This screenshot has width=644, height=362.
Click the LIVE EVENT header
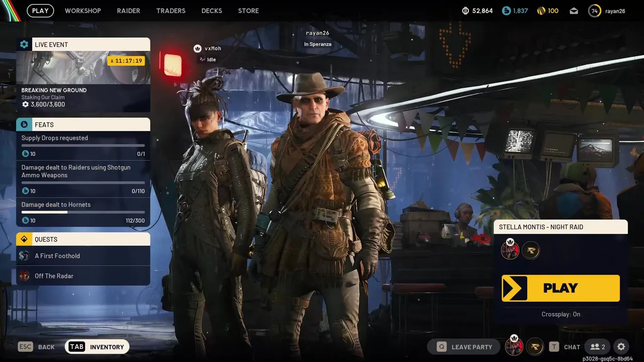(x=83, y=44)
